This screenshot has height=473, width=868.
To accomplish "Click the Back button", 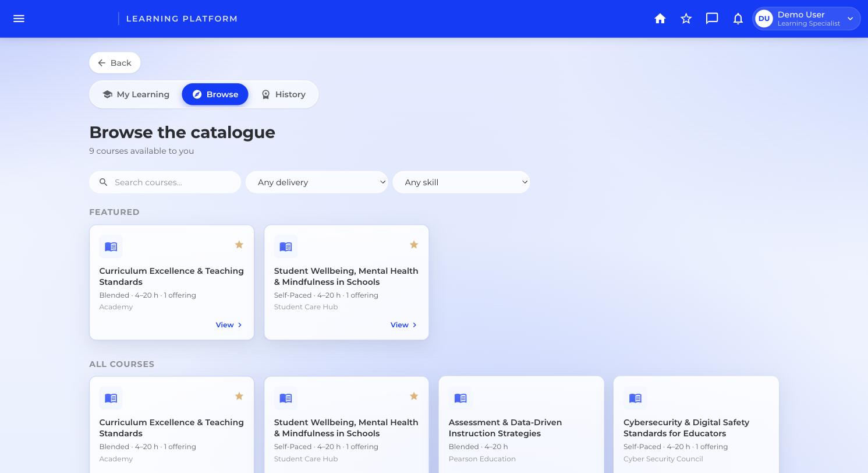I will click(115, 63).
